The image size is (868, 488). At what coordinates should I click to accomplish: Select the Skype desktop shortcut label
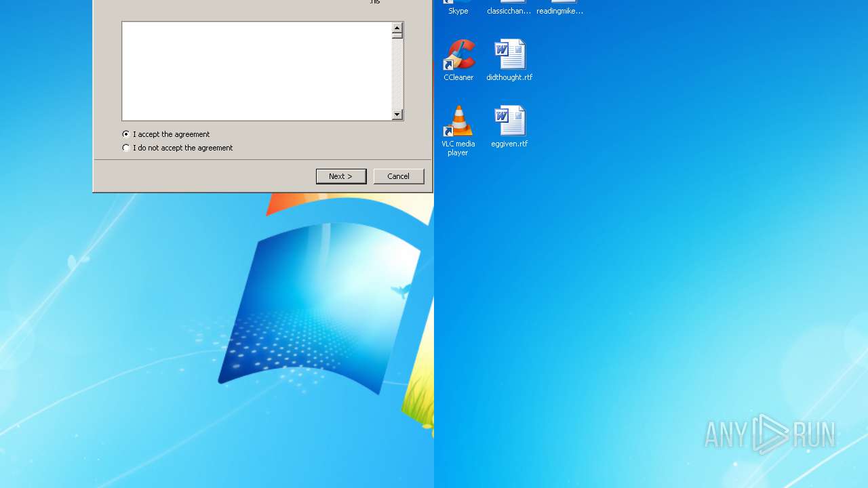coord(458,11)
